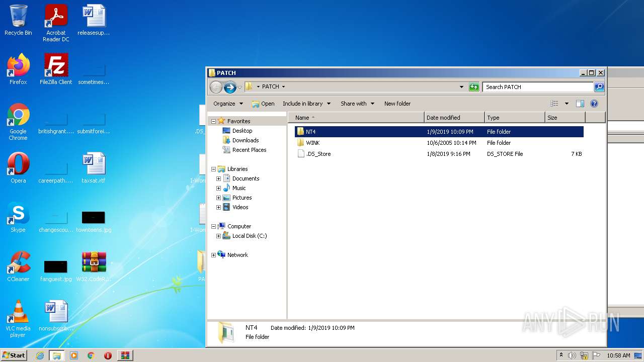Sort by Name column header

coord(356,118)
